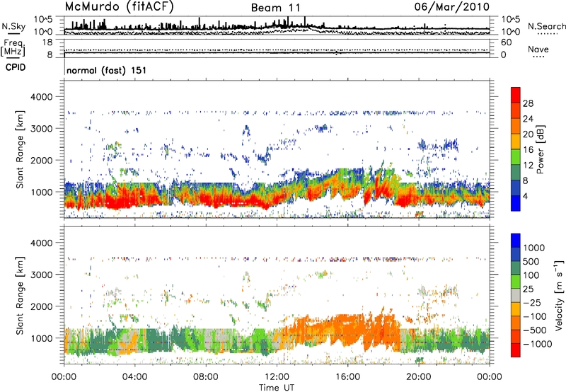Image resolution: width=566 pixels, height=392 pixels.
Task: Click the 28 tick on power colorbar
Action: (528, 103)
